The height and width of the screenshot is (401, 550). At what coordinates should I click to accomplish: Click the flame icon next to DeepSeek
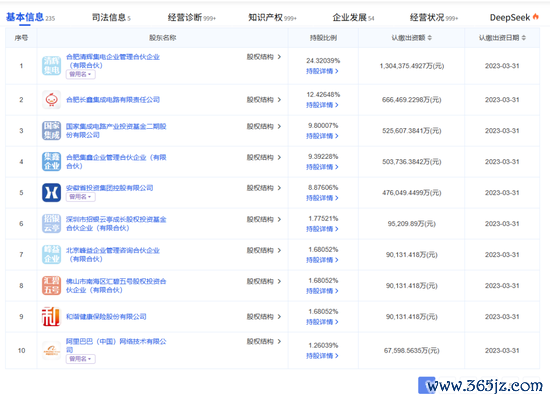click(x=536, y=16)
